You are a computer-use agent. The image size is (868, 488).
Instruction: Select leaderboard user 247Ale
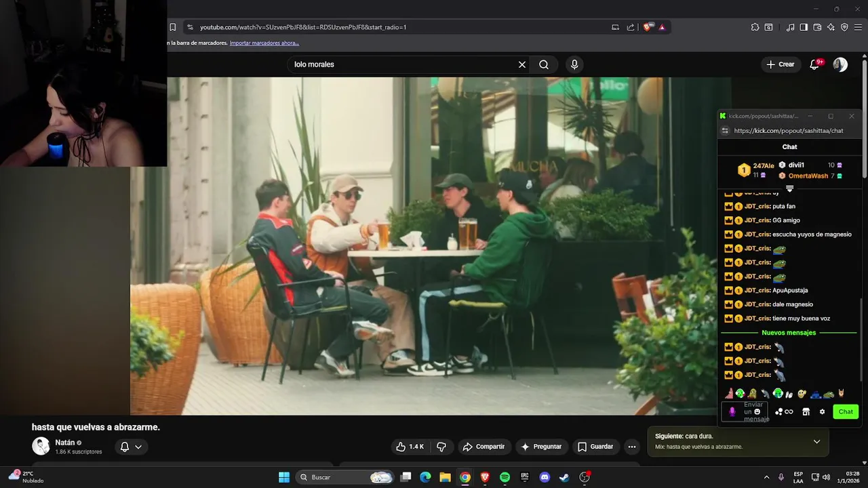pyautogui.click(x=763, y=166)
